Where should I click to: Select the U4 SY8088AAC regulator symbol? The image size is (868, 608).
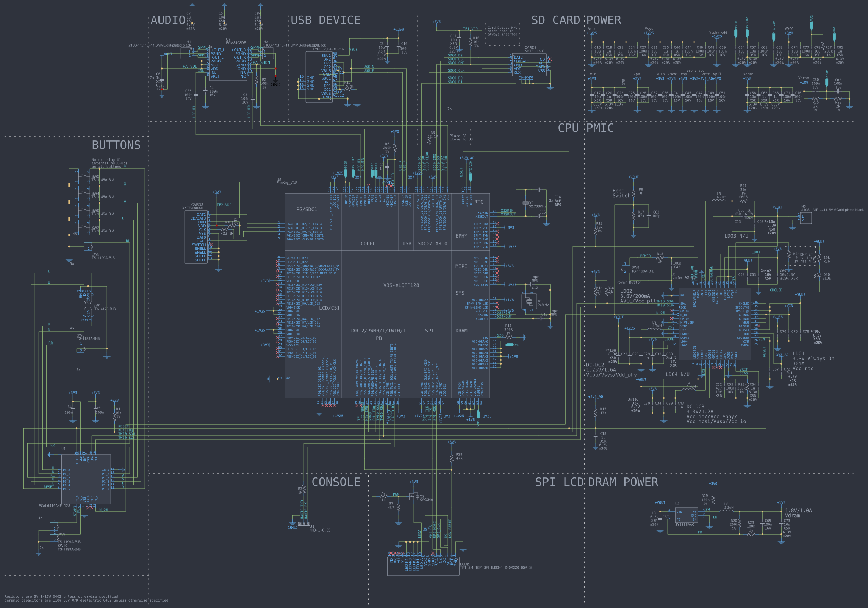coord(686,516)
